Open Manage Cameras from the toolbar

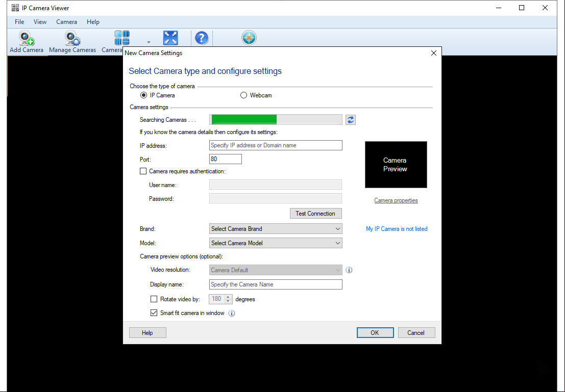pyautogui.click(x=72, y=42)
